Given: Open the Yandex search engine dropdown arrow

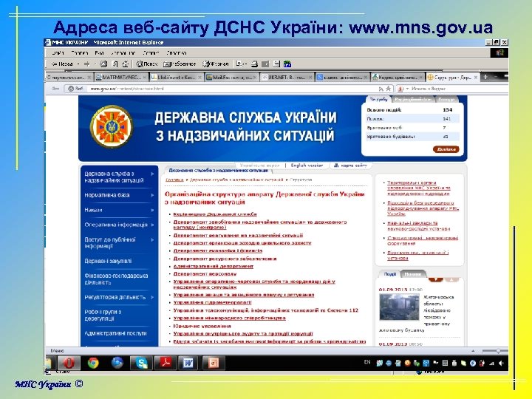Looking at the screenshot, I should 407,89.
